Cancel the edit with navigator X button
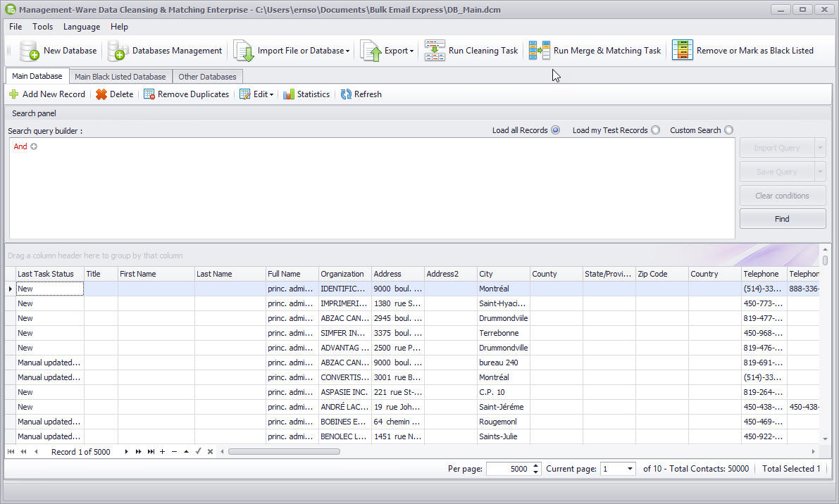The height and width of the screenshot is (504, 839). point(211,452)
